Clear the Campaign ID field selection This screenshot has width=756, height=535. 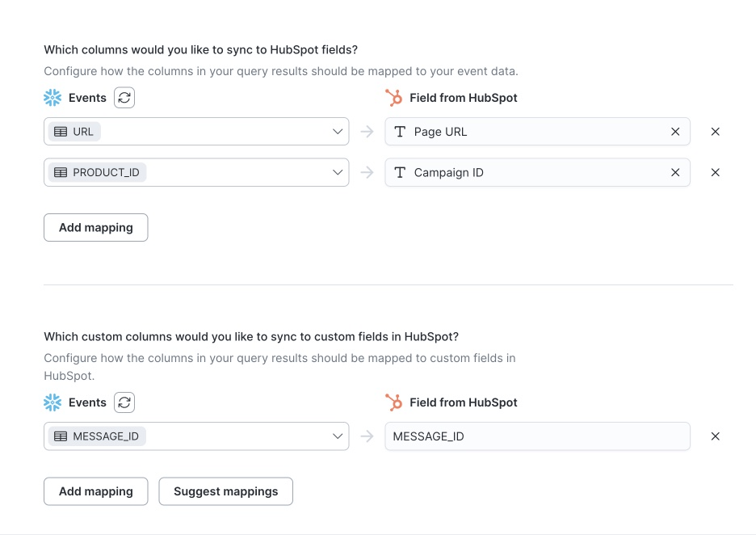pyautogui.click(x=675, y=172)
